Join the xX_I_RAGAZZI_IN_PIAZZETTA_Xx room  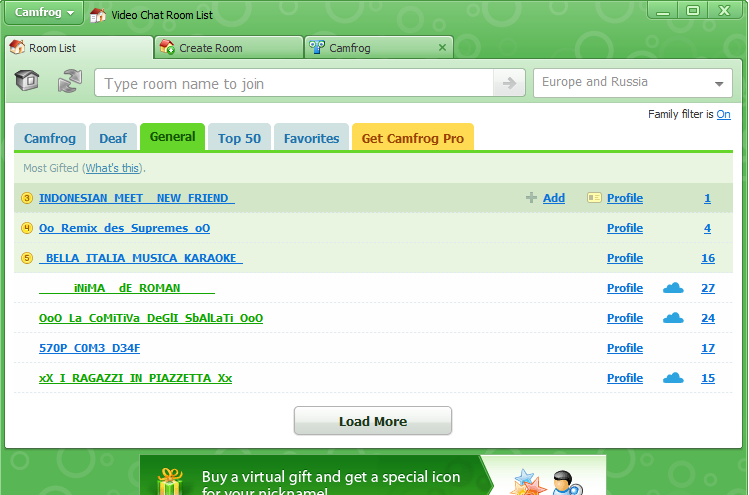pos(135,378)
